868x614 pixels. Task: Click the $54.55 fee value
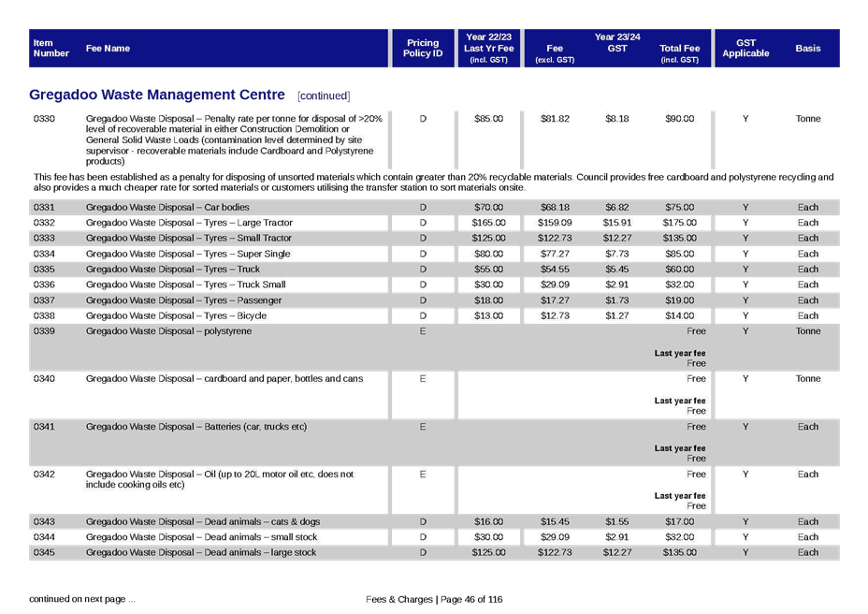(x=555, y=270)
